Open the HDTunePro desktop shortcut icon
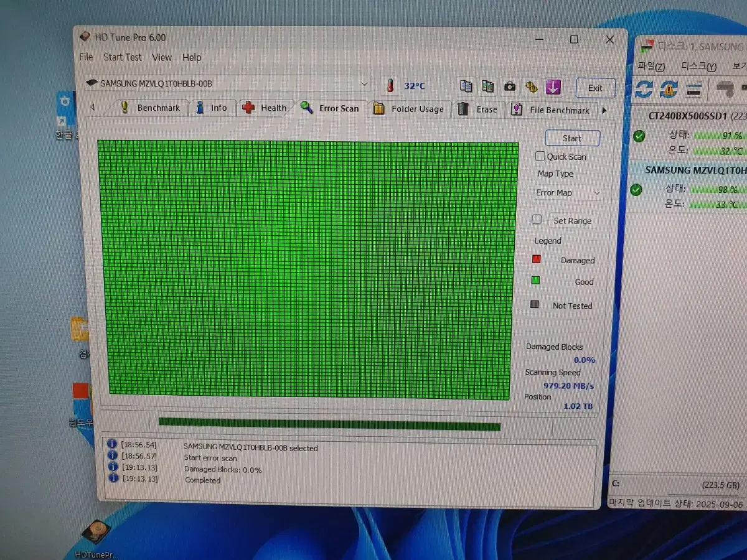Image resolution: width=747 pixels, height=560 pixels. (x=96, y=540)
